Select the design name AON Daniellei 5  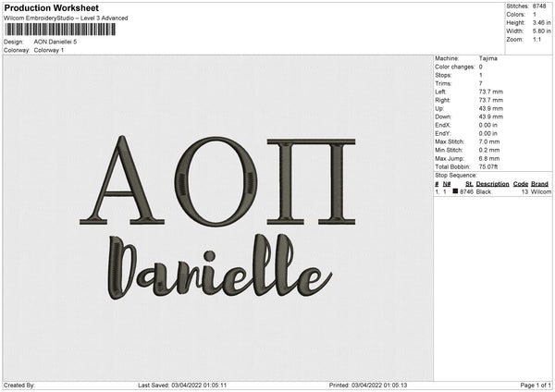pos(55,42)
